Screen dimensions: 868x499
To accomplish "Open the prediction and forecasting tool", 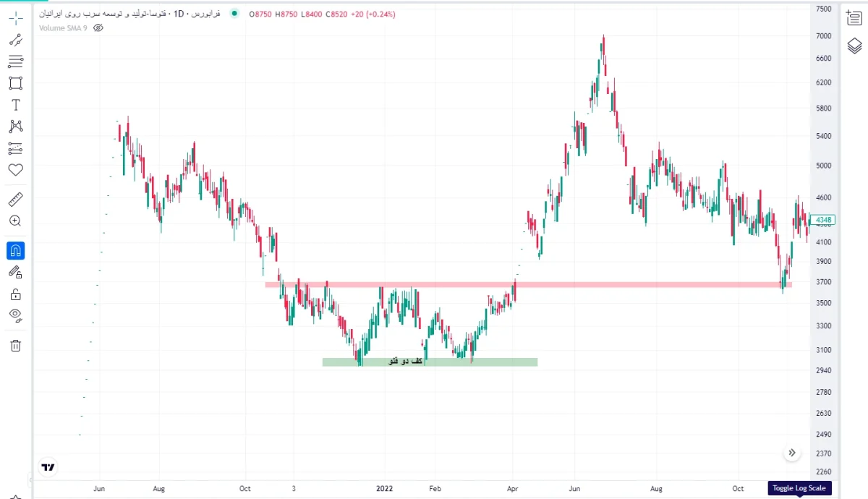I will pos(16,148).
